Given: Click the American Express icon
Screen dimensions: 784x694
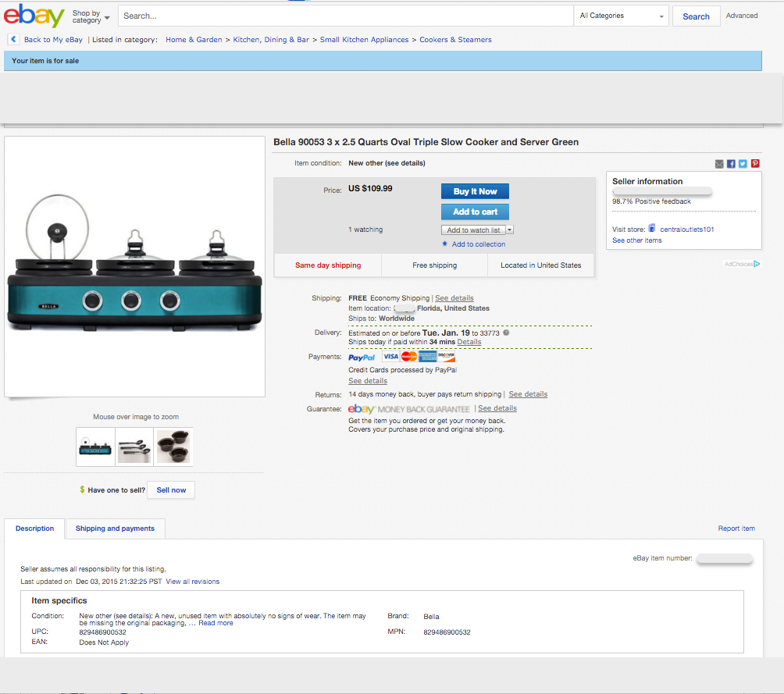Looking at the screenshot, I should [427, 357].
